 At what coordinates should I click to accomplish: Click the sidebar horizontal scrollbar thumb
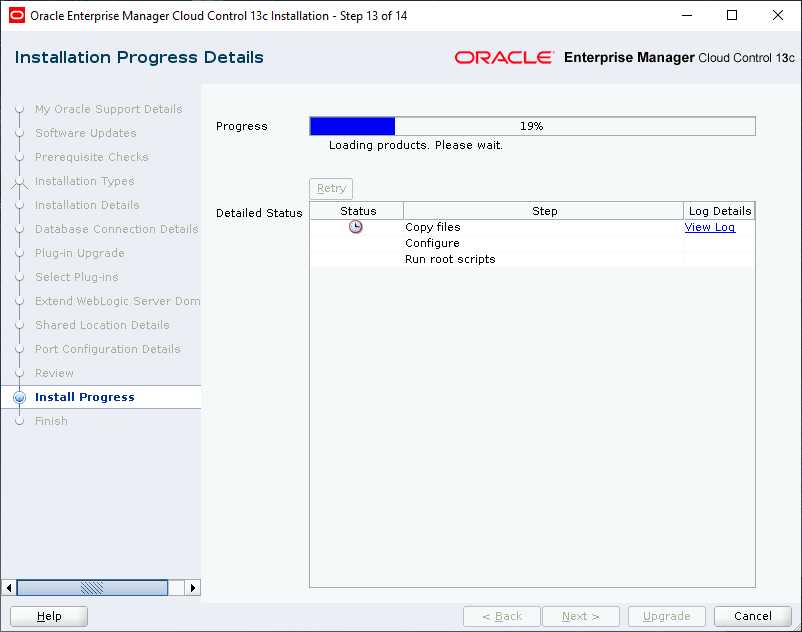[x=92, y=588]
